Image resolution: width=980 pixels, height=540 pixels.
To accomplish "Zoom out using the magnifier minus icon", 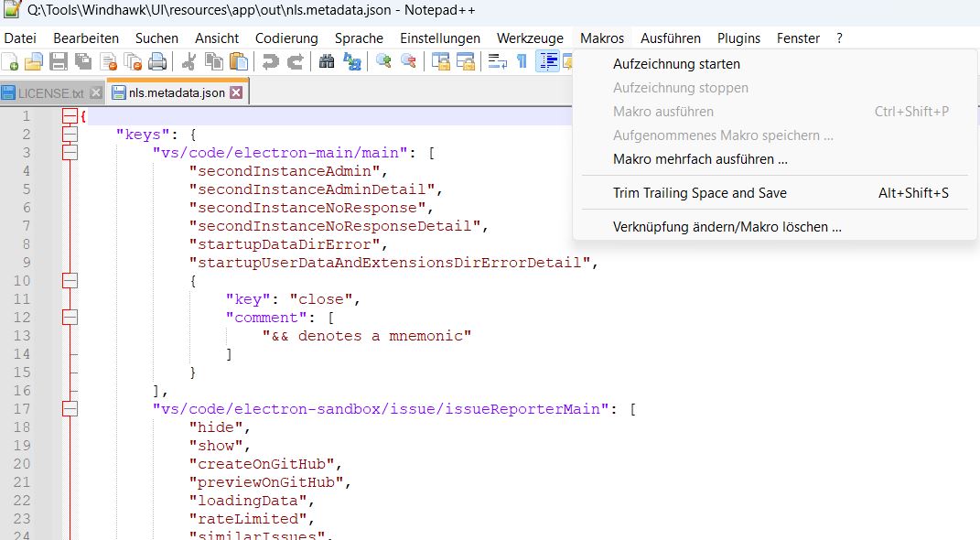I will [408, 61].
